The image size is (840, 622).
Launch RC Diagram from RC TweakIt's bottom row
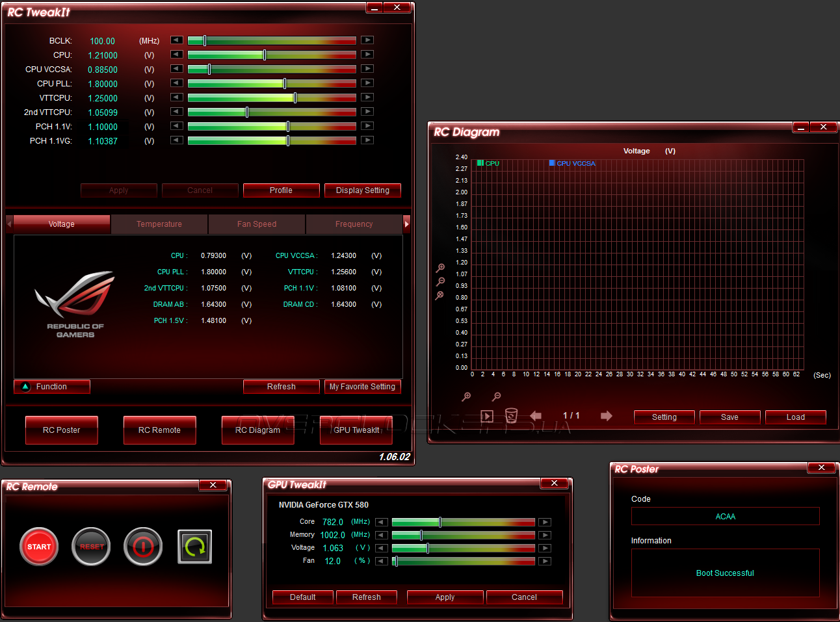pos(258,430)
